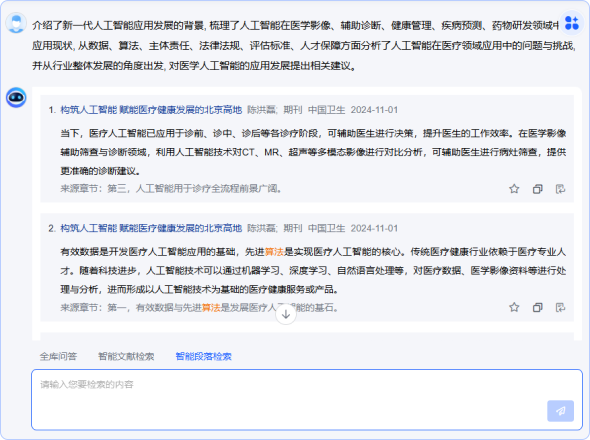The image size is (590, 440).
Task: Click result 2 source line 第一，有效数据与先进算法
Action: pyautogui.click(x=199, y=308)
